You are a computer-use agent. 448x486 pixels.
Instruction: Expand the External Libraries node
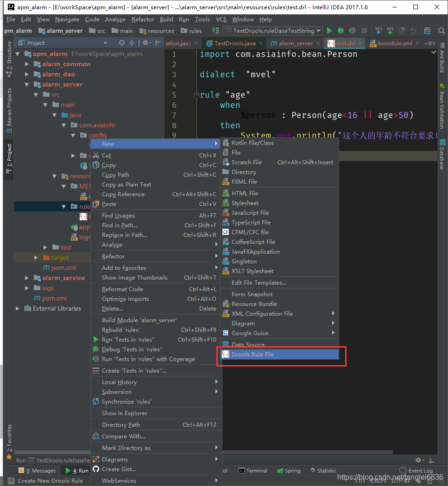coord(18,308)
